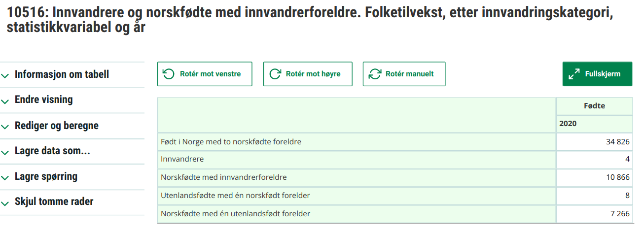644x234 pixels.
Task: Expand the Lagre spørring section
Action: [46, 177]
